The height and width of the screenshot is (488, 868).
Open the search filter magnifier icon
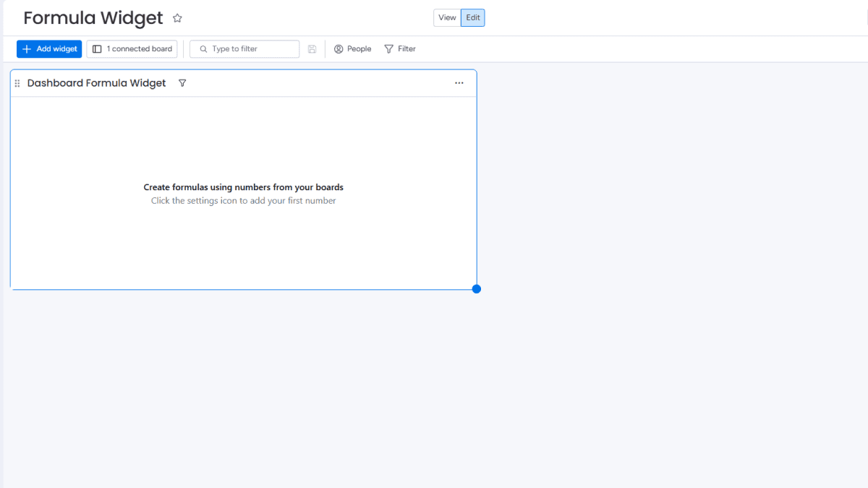tap(203, 48)
